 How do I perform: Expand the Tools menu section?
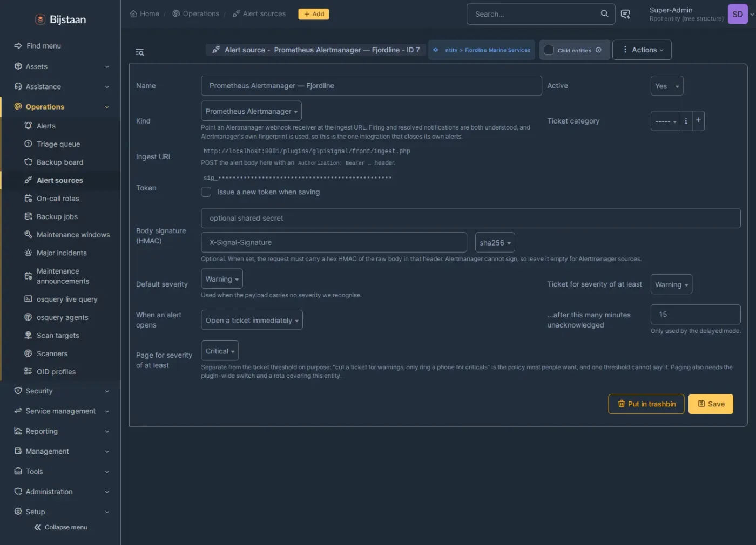(62, 472)
